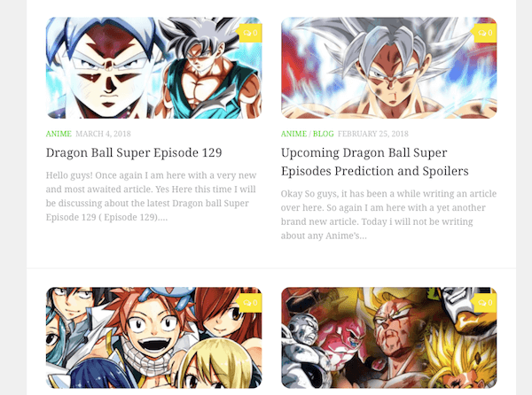The height and width of the screenshot is (395, 532).
Task: Open comment badge on Episode 129 post
Action: (250, 33)
